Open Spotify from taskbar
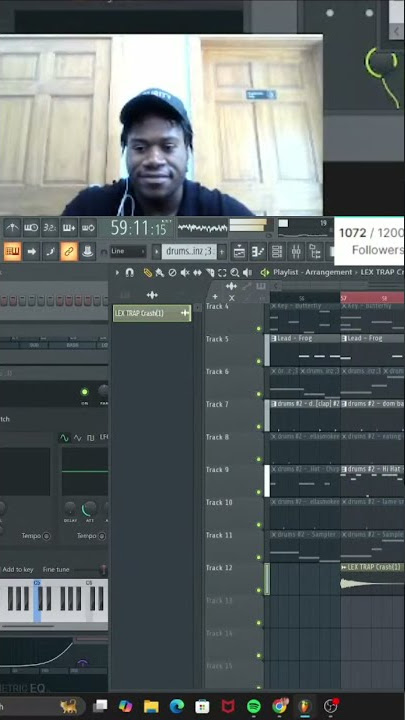This screenshot has width=405, height=720. tap(253, 706)
